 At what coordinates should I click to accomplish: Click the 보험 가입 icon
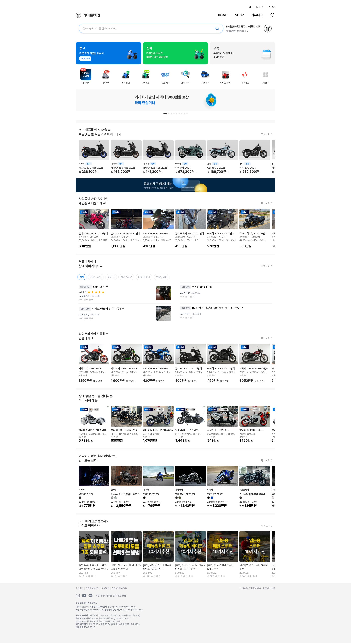[185, 75]
